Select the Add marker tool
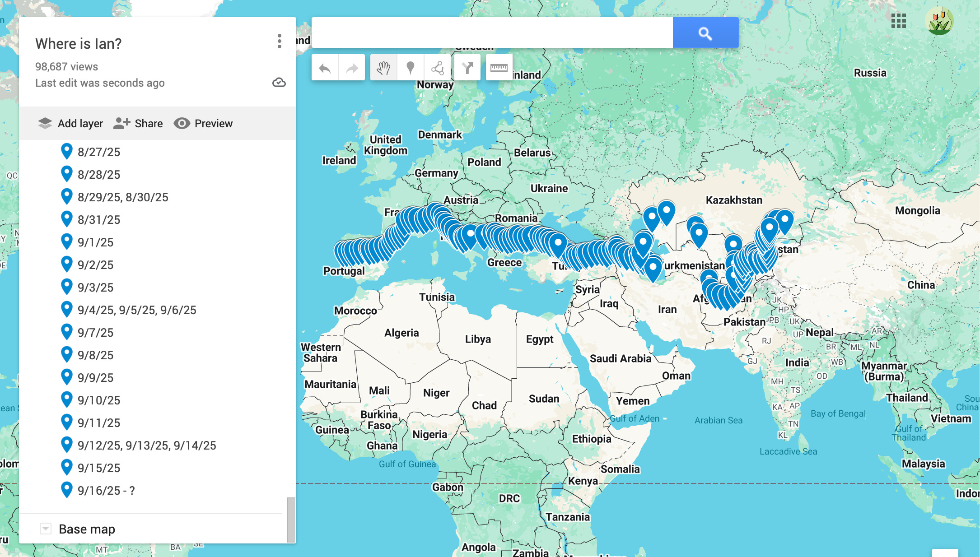 coord(410,68)
